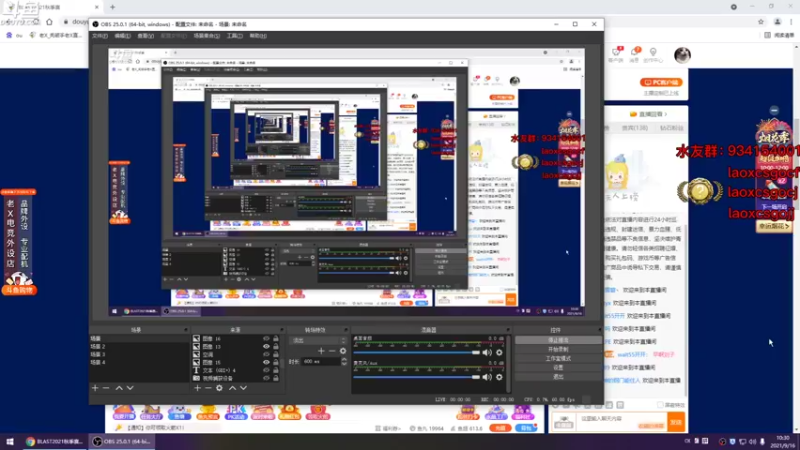800x450 pixels.
Task: Click 工作室模式 button in OBS controls
Action: [x=558, y=359]
